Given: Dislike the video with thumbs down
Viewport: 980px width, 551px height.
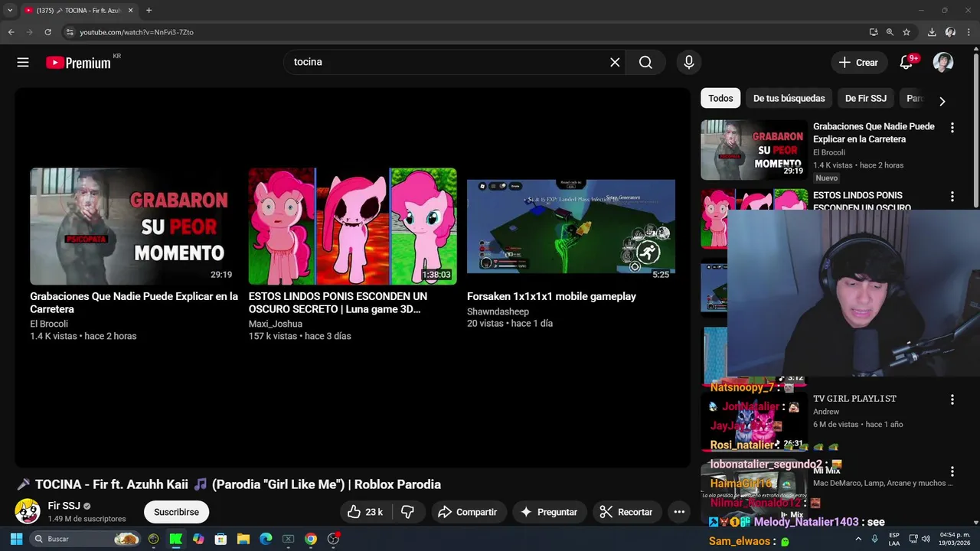Looking at the screenshot, I should pyautogui.click(x=407, y=512).
